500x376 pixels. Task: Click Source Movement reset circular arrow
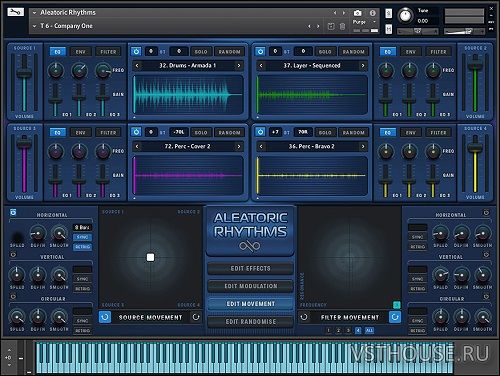coord(196,317)
